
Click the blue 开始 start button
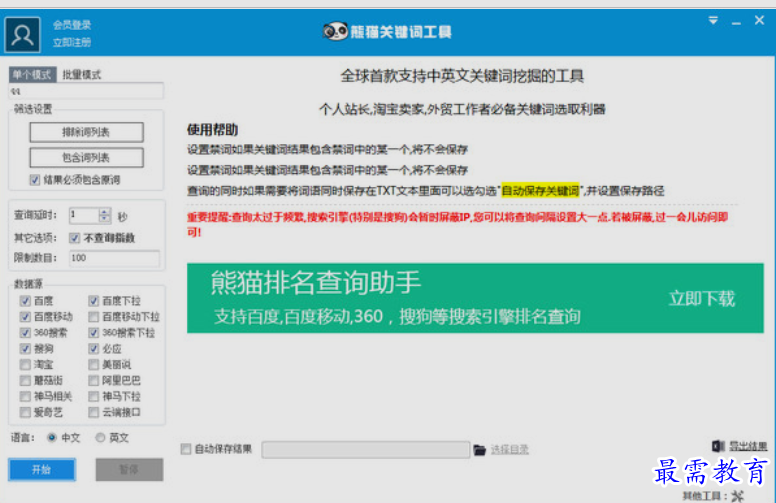(x=42, y=469)
